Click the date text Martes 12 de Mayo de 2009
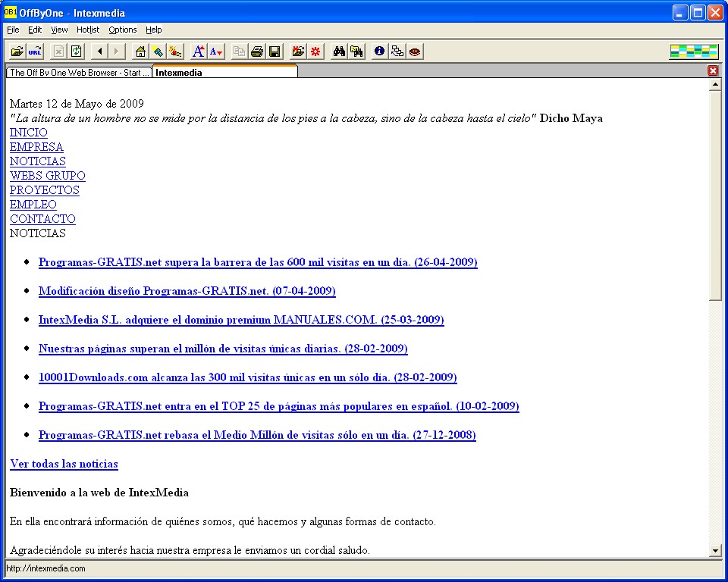Screen dimensions: 728x582 click(77, 104)
